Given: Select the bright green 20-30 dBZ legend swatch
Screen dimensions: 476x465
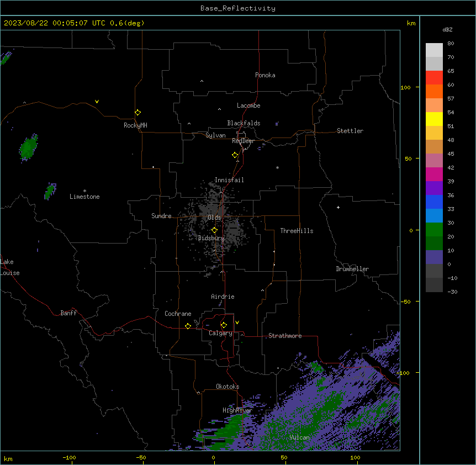Looking at the screenshot, I should coord(434,230).
